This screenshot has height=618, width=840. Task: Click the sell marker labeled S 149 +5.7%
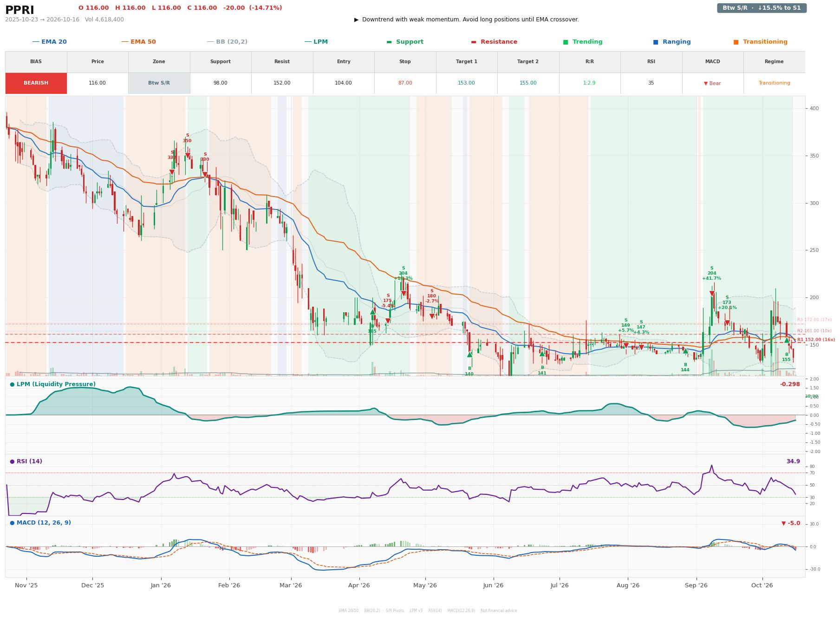pyautogui.click(x=626, y=346)
